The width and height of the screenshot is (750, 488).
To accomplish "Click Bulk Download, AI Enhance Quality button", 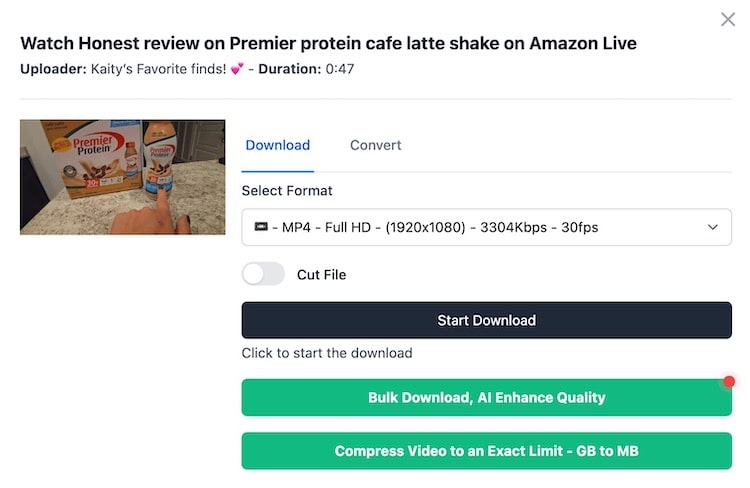I will 486,397.
